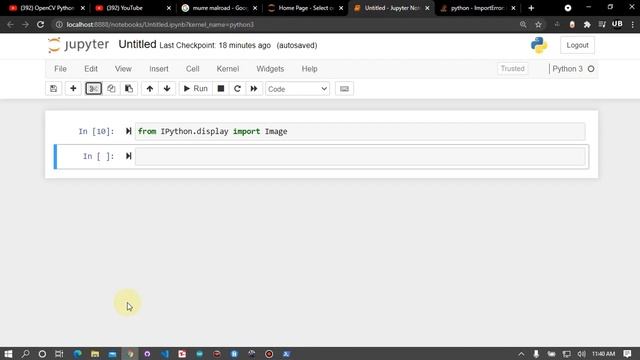This screenshot has width=640, height=360.
Task: Open the Insert menu
Action: [159, 69]
